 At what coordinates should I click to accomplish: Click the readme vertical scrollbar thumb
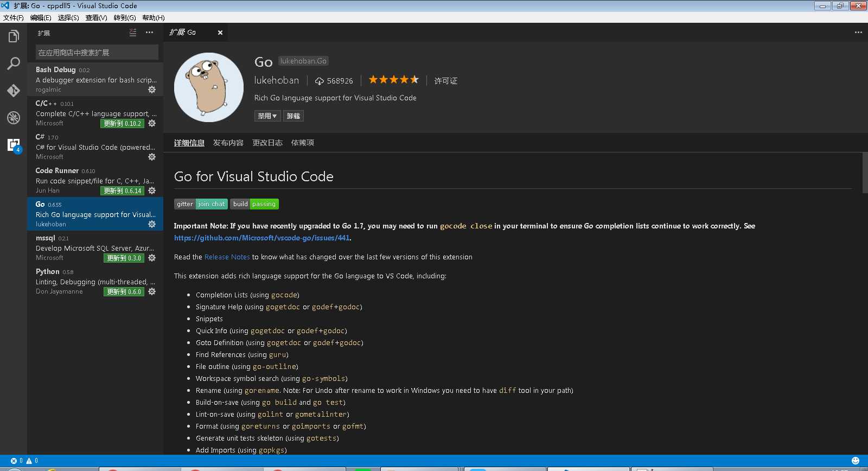tap(865, 173)
